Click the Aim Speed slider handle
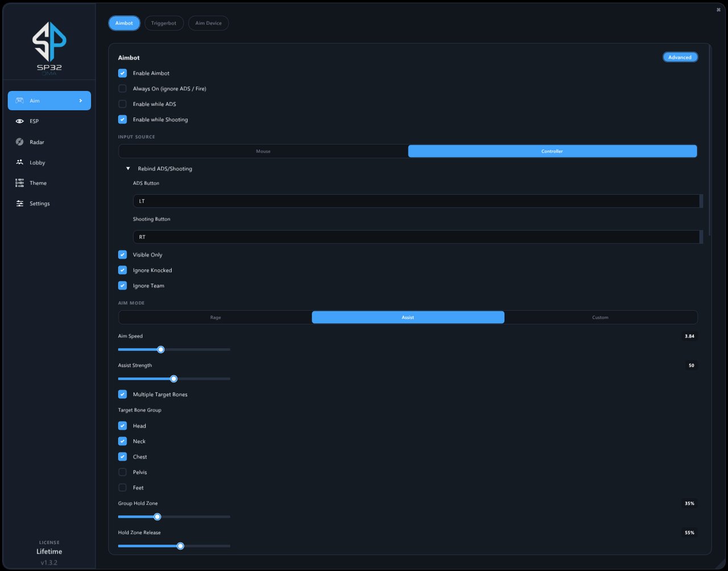 pos(160,350)
